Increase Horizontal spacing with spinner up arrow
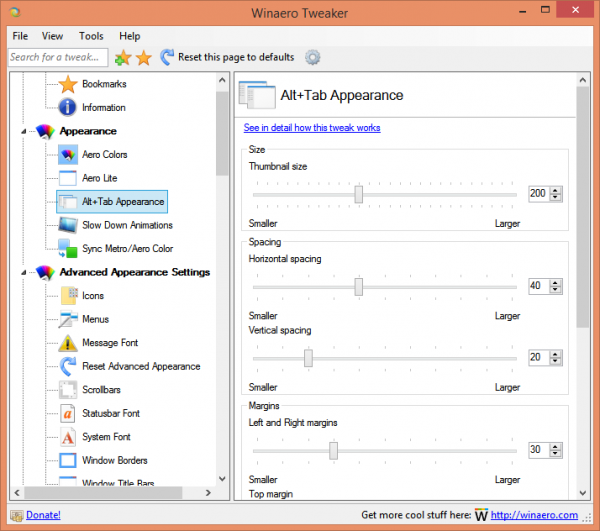 pyautogui.click(x=555, y=282)
